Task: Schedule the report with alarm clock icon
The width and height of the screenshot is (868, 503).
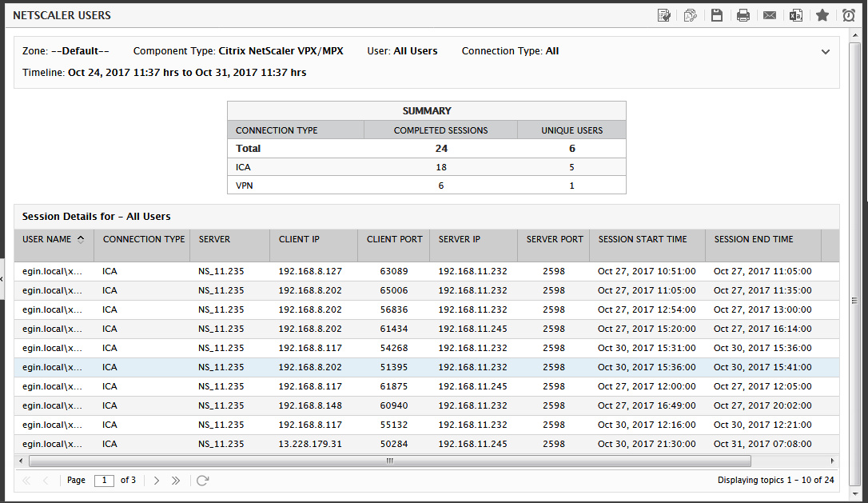Action: click(x=849, y=15)
